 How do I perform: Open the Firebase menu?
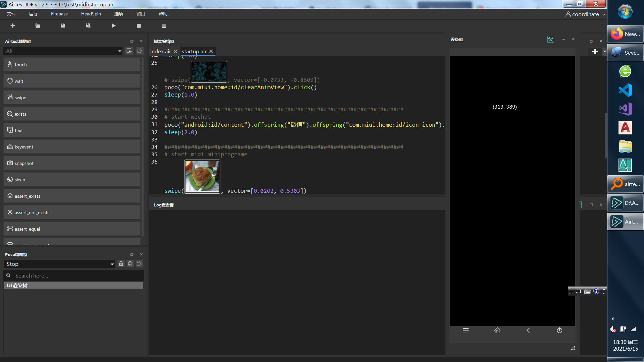[x=59, y=14]
